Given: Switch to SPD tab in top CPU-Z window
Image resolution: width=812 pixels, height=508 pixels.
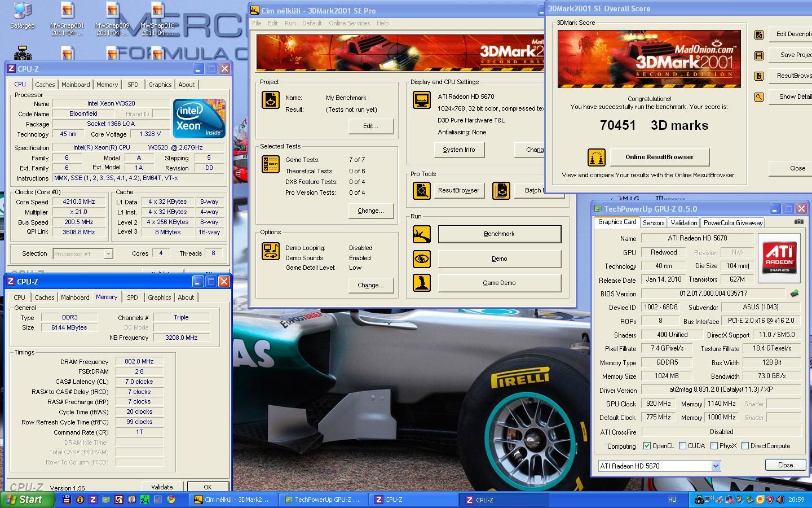Looking at the screenshot, I should (x=133, y=85).
